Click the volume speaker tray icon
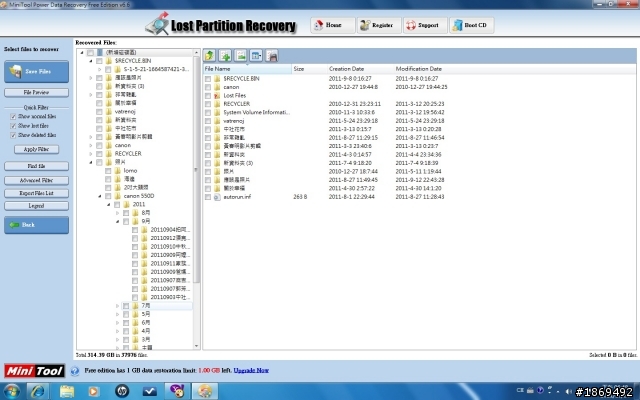640x400 pixels. 569,391
